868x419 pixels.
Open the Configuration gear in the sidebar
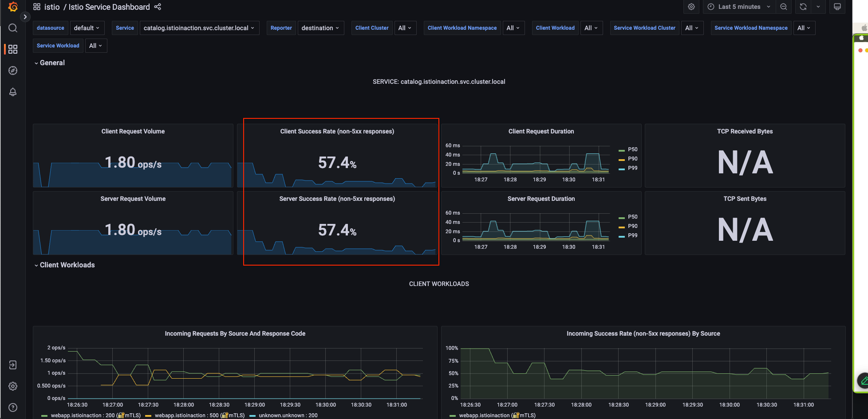click(13, 386)
